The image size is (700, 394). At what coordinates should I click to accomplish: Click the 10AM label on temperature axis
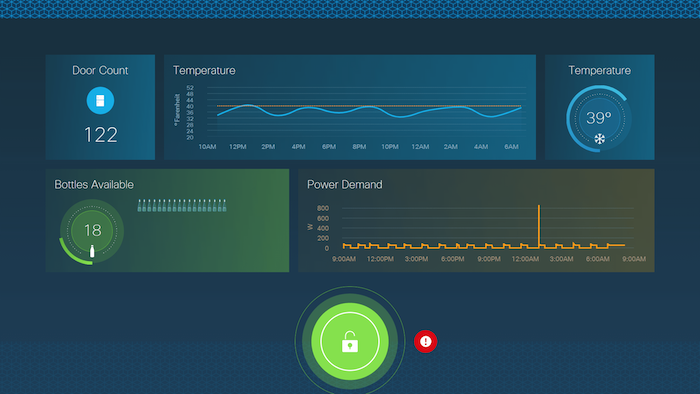pyautogui.click(x=207, y=147)
